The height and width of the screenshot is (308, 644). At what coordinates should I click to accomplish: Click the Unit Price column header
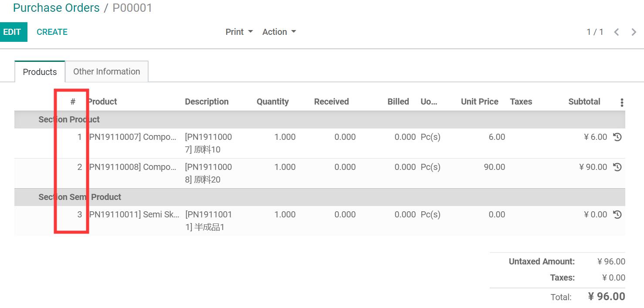coord(479,102)
